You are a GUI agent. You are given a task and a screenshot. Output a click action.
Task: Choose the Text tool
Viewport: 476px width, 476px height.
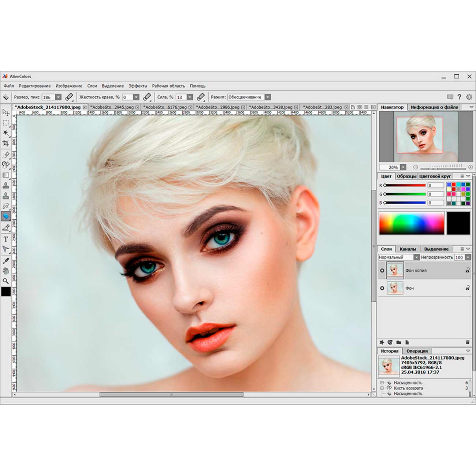click(x=5, y=239)
